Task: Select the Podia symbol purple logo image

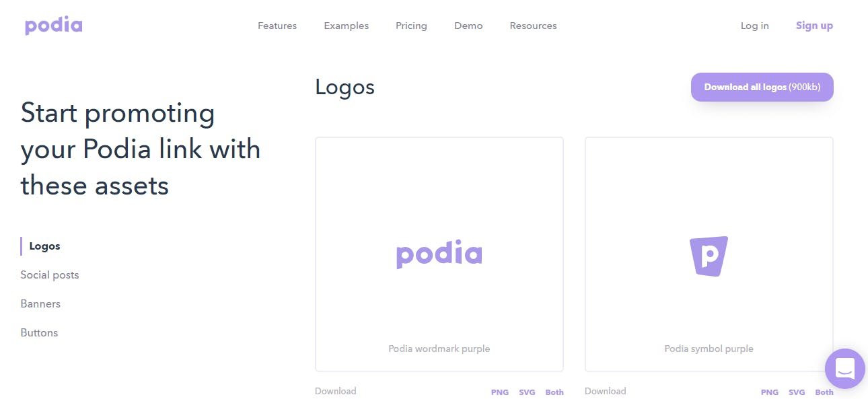Action: click(x=709, y=256)
